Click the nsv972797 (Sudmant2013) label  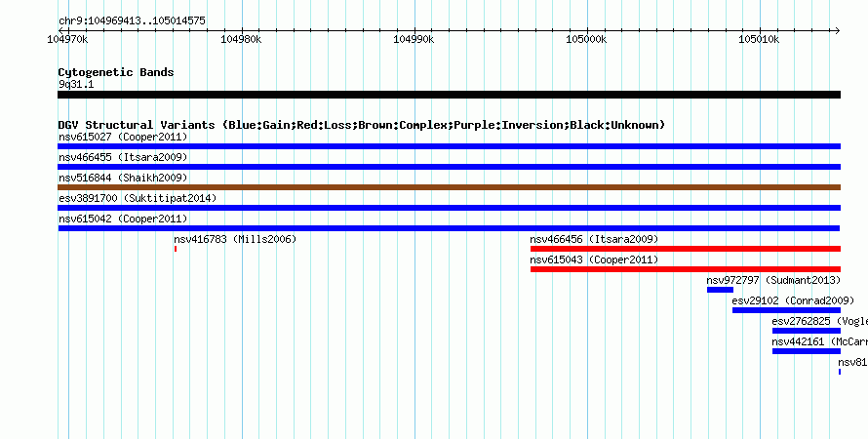[x=773, y=280]
